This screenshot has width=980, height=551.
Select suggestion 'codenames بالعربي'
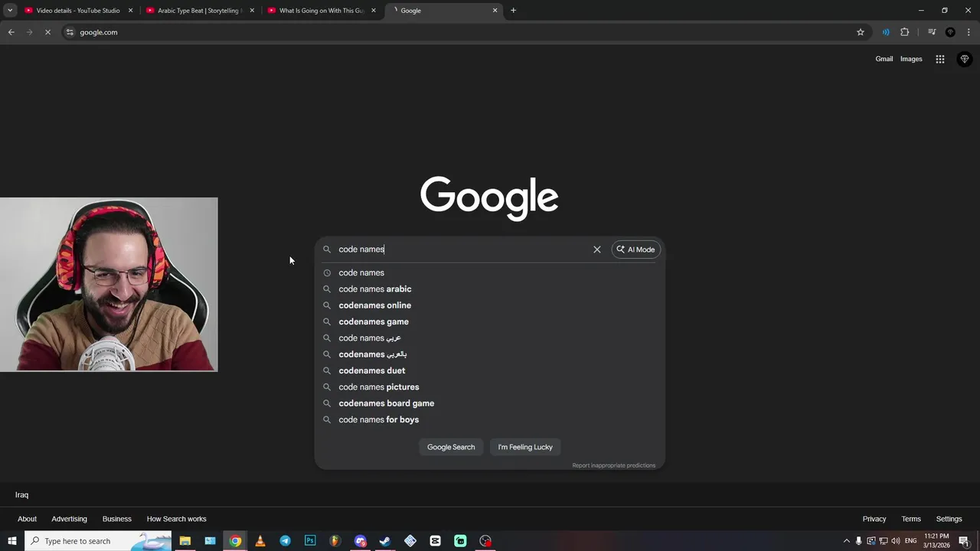coord(489,354)
